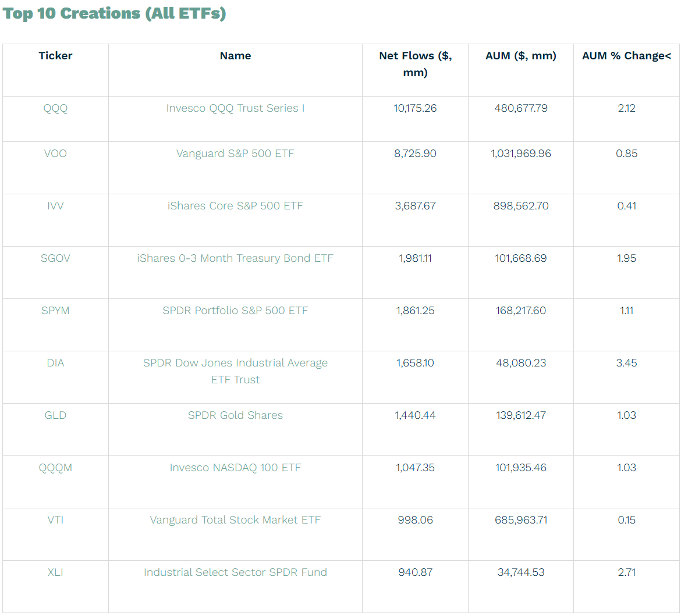Select AUM value 101,935.46
Image resolution: width=681 pixels, height=616 pixels.
tap(521, 468)
